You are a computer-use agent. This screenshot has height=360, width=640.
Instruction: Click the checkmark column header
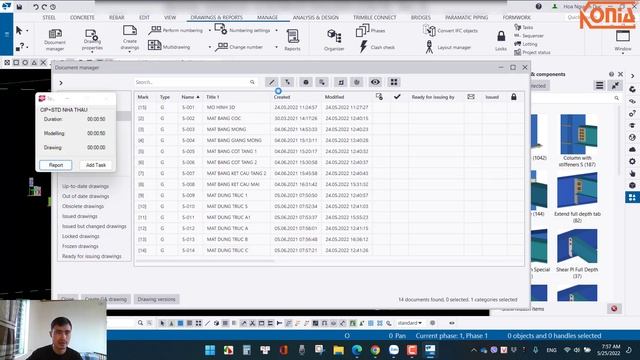tap(397, 97)
